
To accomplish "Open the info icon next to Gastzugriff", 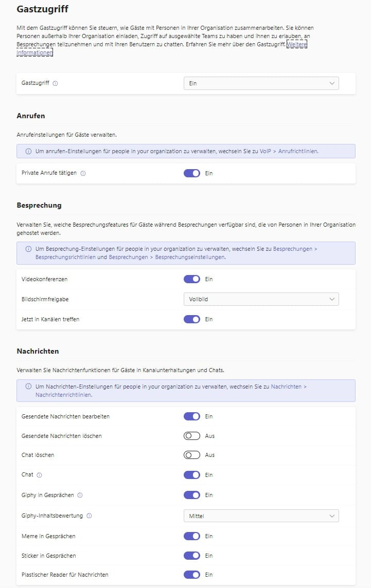I will (55, 83).
